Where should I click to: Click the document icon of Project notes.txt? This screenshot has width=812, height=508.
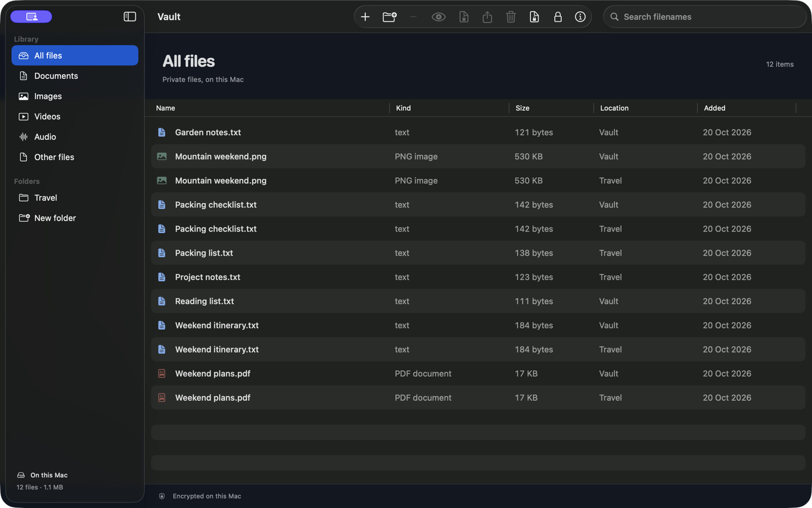[x=162, y=277]
